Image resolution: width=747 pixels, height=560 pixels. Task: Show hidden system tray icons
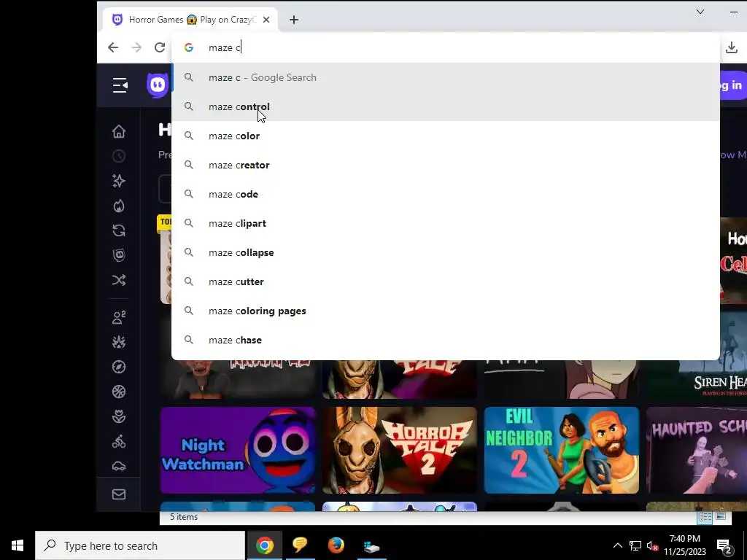coord(617,545)
